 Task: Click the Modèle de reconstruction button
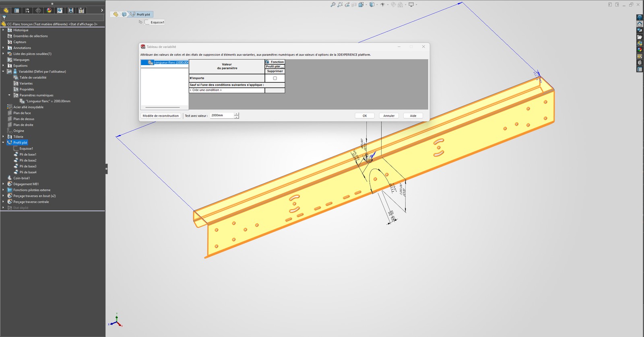coord(161,116)
